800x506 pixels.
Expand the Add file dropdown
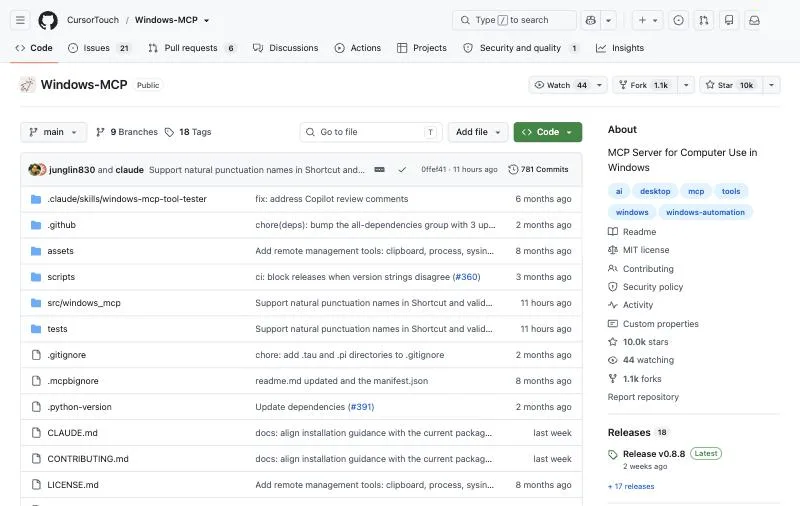tap(478, 132)
